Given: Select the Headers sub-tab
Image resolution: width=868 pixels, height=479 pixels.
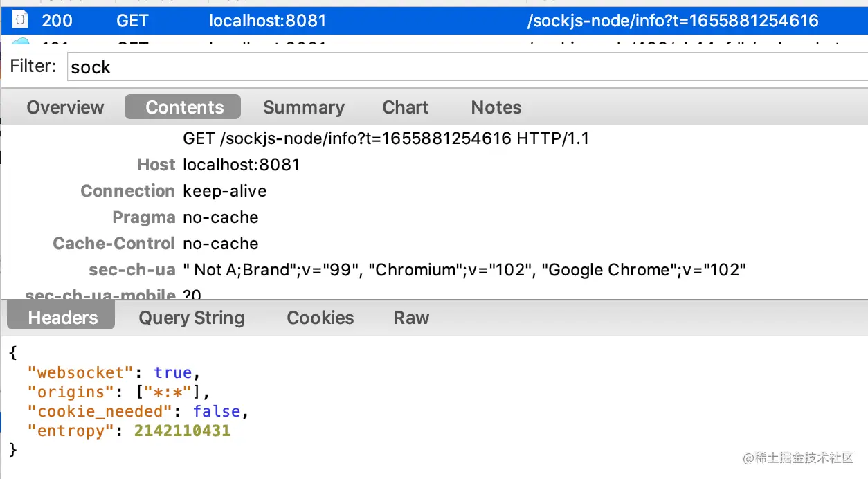Looking at the screenshot, I should pos(62,318).
